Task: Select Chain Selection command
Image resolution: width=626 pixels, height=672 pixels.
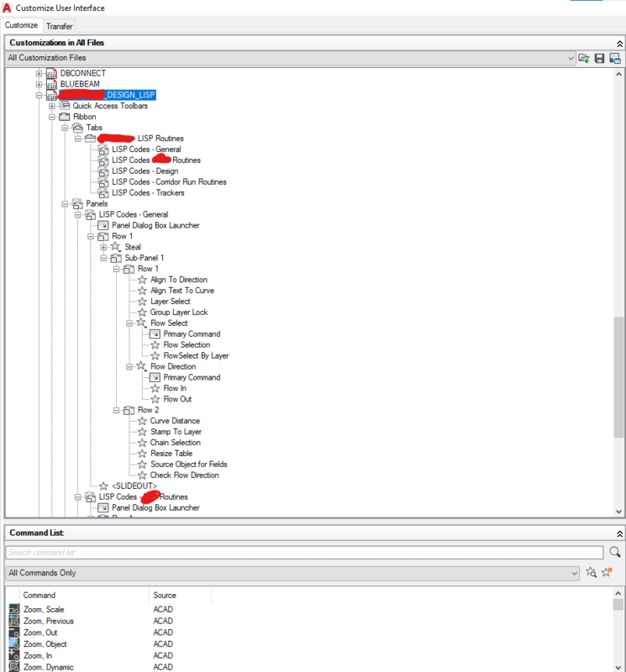Action: 176,443
